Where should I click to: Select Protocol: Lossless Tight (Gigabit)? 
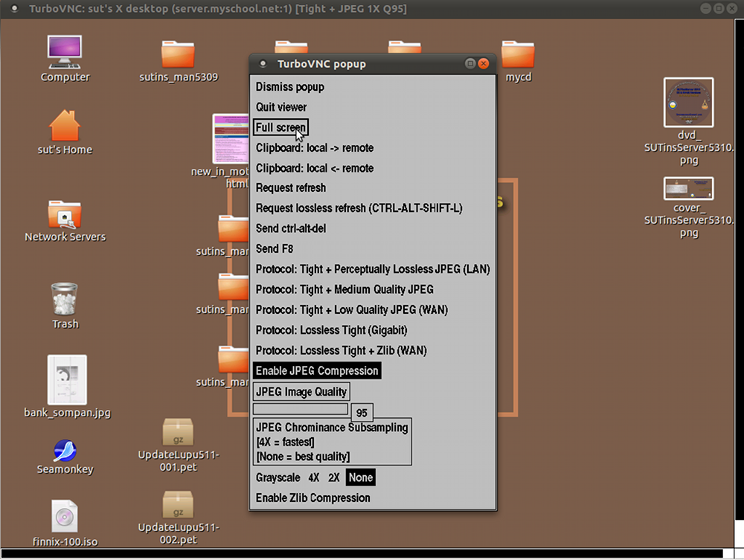(331, 330)
